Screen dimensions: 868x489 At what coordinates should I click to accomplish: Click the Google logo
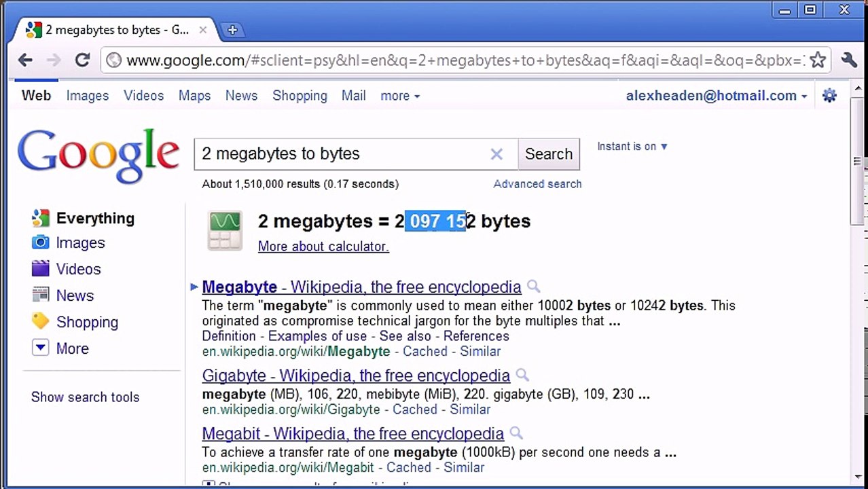coord(98,156)
